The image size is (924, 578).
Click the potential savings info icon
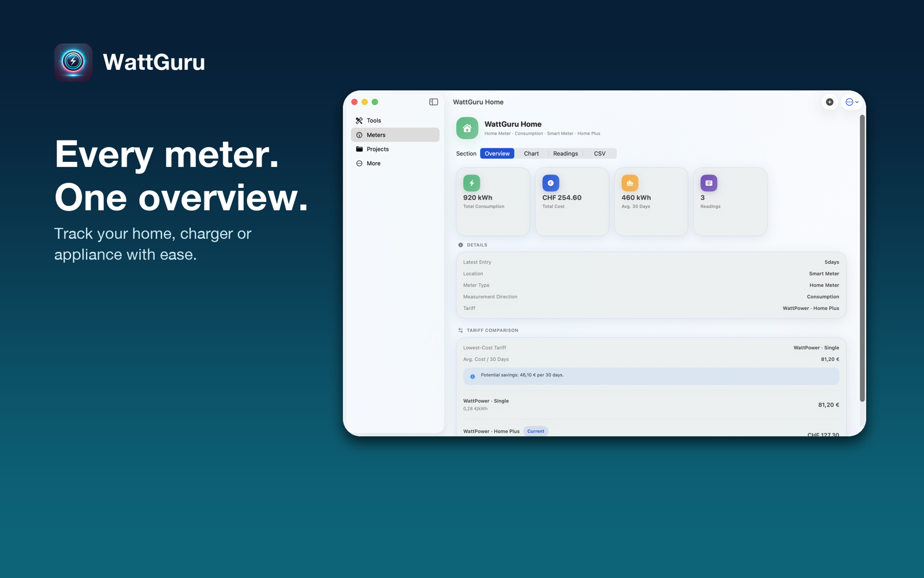coord(472,376)
